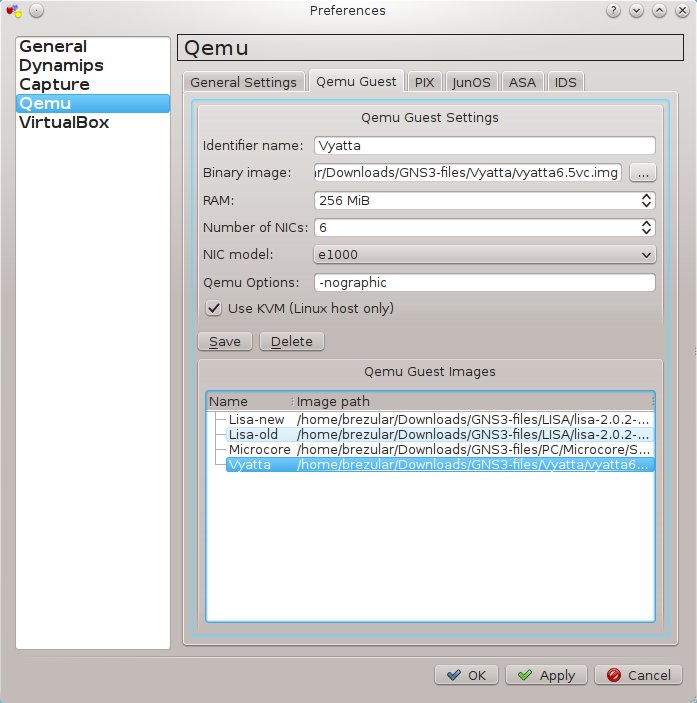Close the Preferences window

click(682, 10)
